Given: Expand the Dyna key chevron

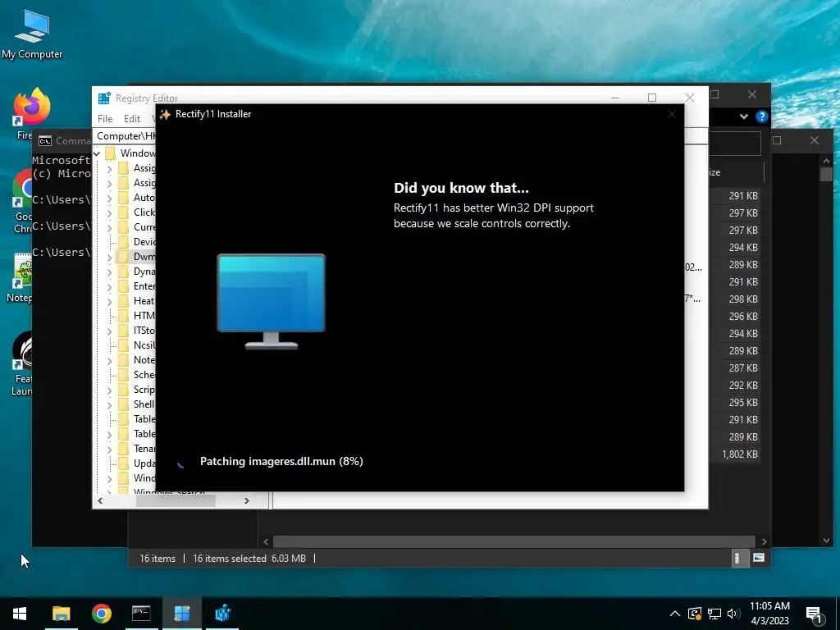Looking at the screenshot, I should point(109,272).
